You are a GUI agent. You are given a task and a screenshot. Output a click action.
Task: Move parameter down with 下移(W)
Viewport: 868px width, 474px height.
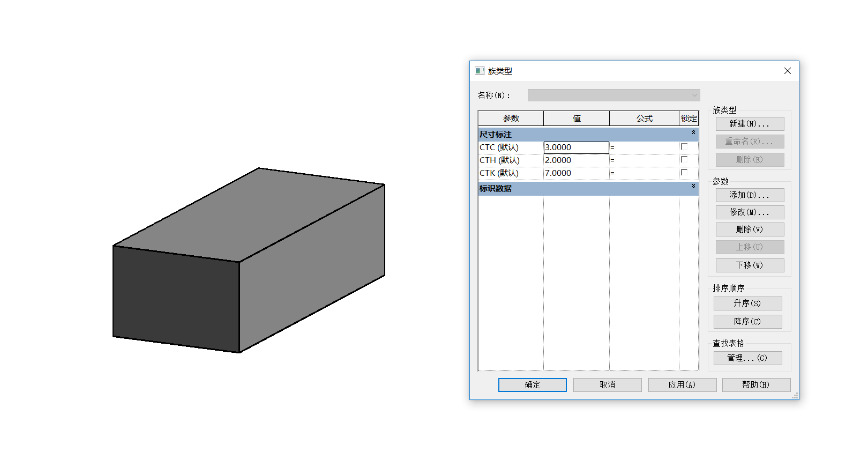point(750,265)
